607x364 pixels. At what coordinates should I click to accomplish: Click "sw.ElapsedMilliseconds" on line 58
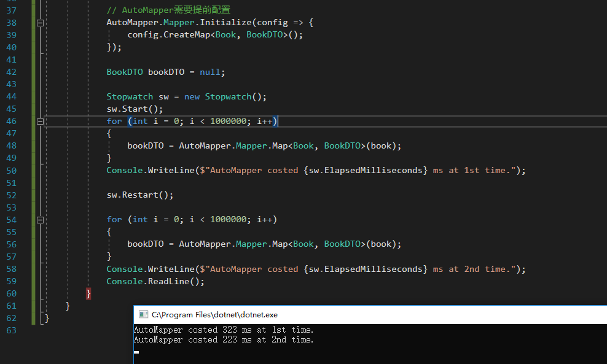point(366,269)
